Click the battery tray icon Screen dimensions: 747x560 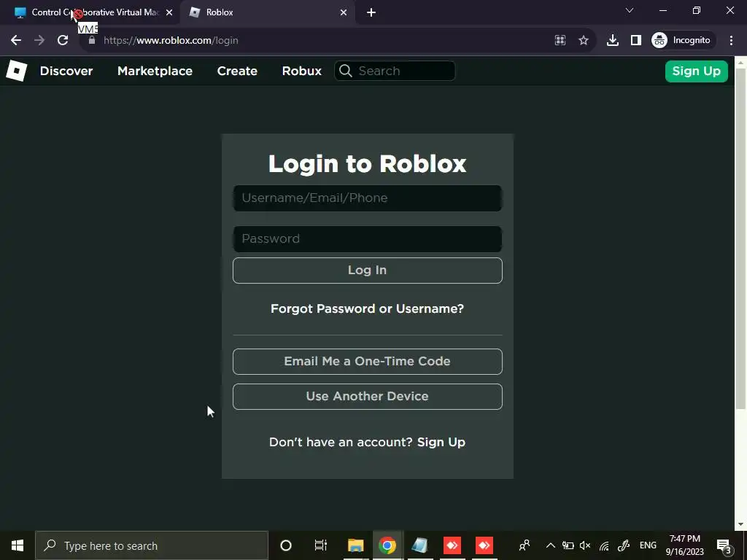568,545
